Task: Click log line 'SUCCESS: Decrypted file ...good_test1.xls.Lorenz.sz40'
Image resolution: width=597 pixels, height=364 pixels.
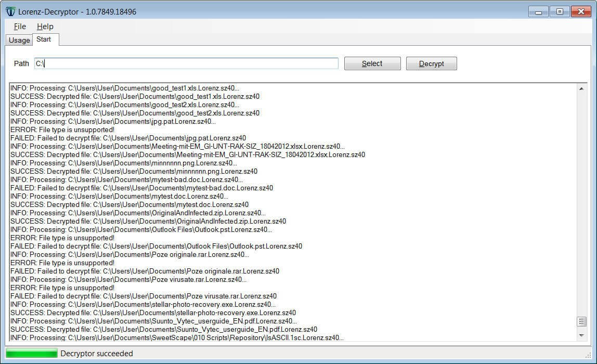Action: point(135,97)
